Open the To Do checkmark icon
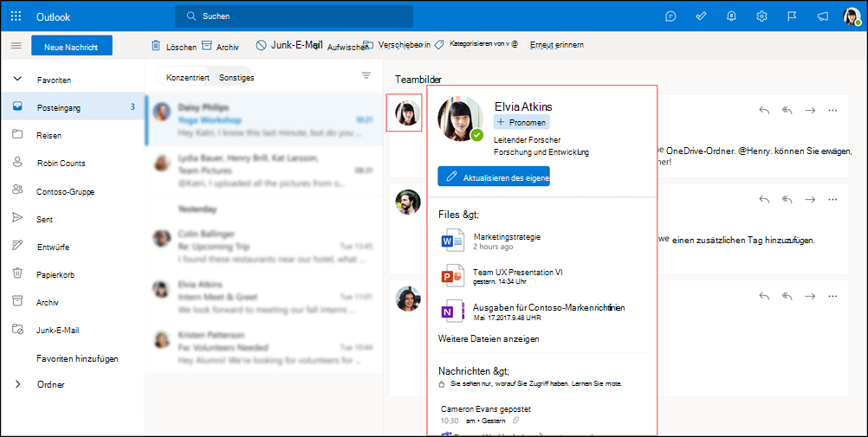Screen dimensions: 868x437 point(701,16)
